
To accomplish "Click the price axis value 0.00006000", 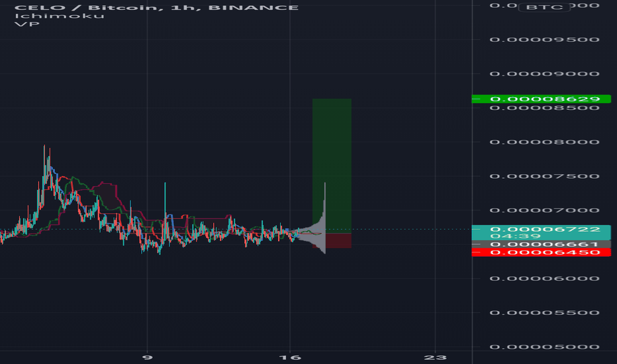I will coord(545,279).
